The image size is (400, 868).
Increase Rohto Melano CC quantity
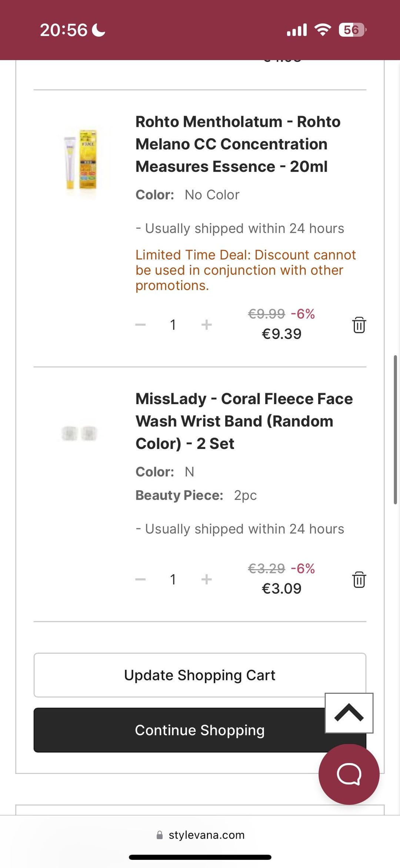coord(206,325)
